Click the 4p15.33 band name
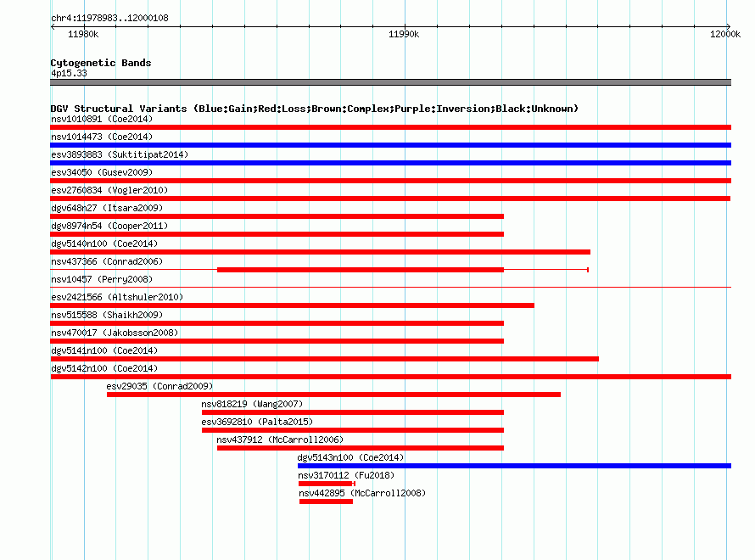The height and width of the screenshot is (560, 755). (x=69, y=73)
